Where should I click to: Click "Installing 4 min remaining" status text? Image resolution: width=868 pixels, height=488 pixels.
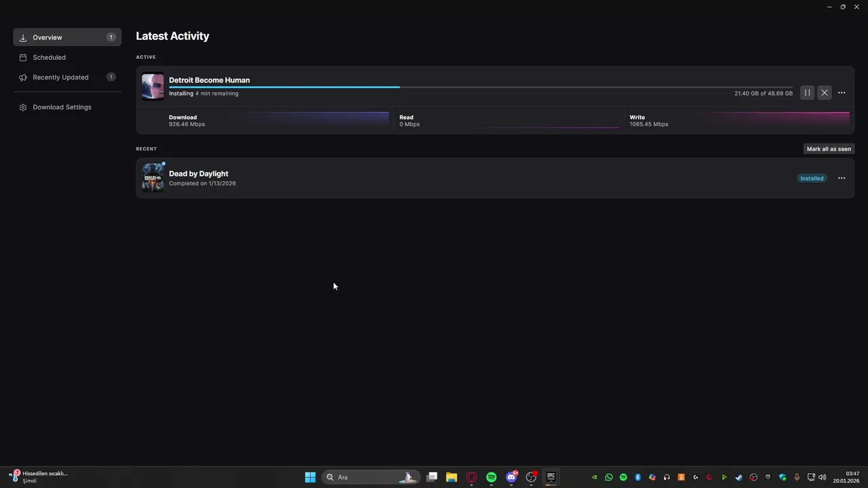(203, 94)
